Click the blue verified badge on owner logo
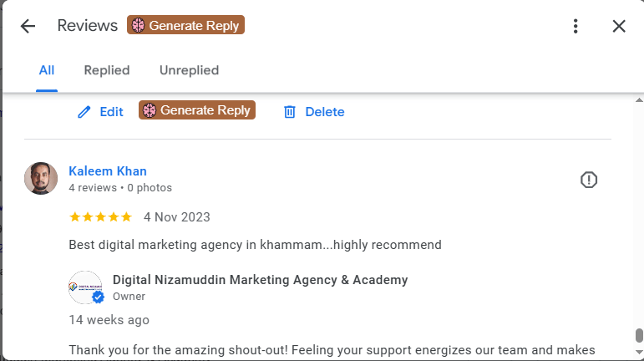The image size is (644, 361). pos(98,297)
